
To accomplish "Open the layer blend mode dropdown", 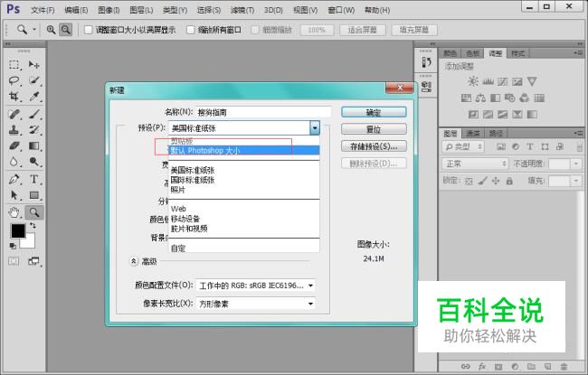I will pyautogui.click(x=475, y=164).
